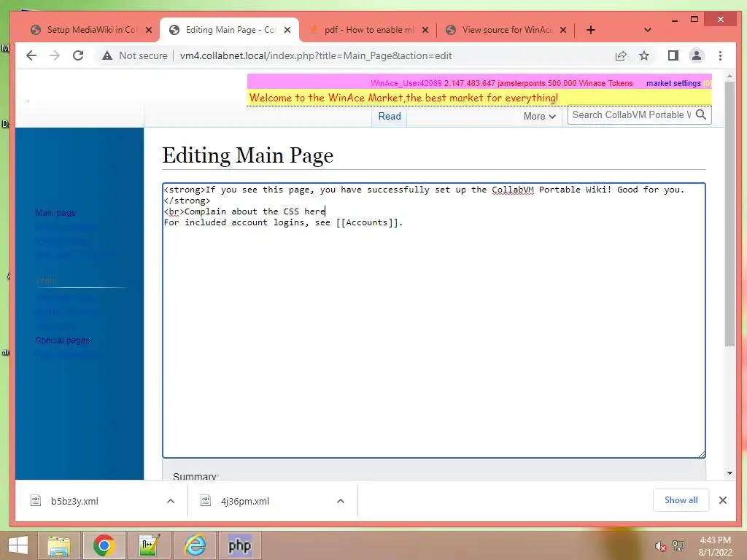Click the Editing Main Page heading
This screenshot has width=747, height=560.
248,155
